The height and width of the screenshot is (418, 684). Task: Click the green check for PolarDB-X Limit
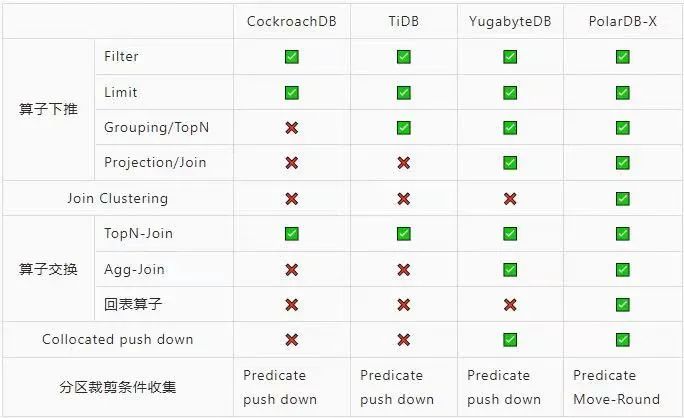tap(623, 93)
